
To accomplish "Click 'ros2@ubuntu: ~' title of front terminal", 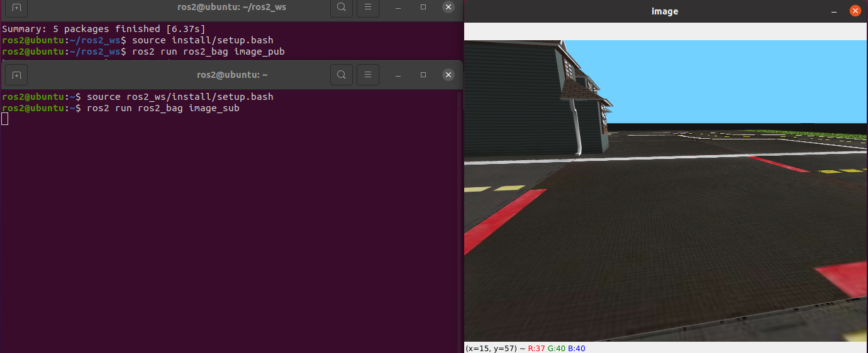I will (232, 75).
